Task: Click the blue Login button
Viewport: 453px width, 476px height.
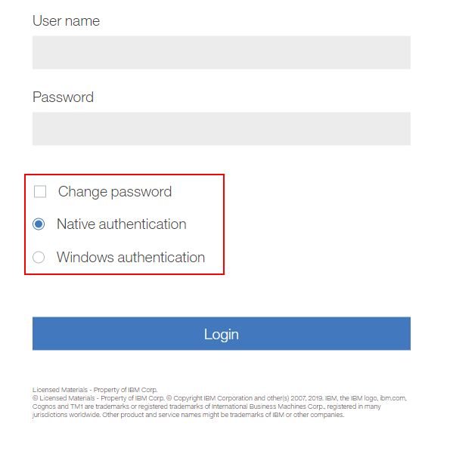Action: point(221,333)
